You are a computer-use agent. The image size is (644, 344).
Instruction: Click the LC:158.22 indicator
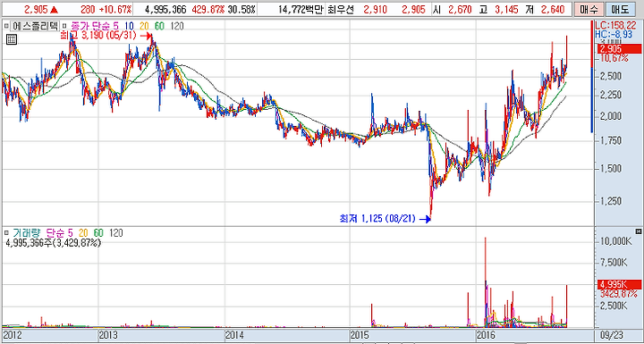click(x=614, y=25)
